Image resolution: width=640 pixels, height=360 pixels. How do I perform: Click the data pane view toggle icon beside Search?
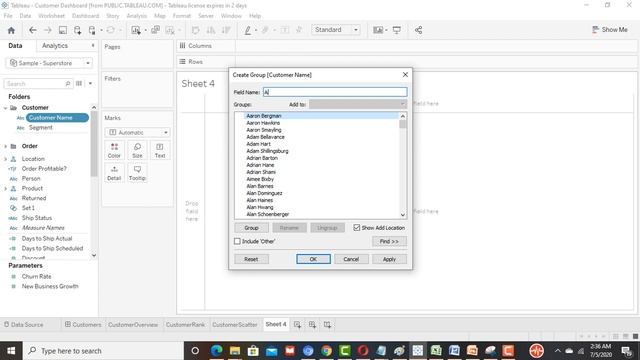(x=79, y=84)
